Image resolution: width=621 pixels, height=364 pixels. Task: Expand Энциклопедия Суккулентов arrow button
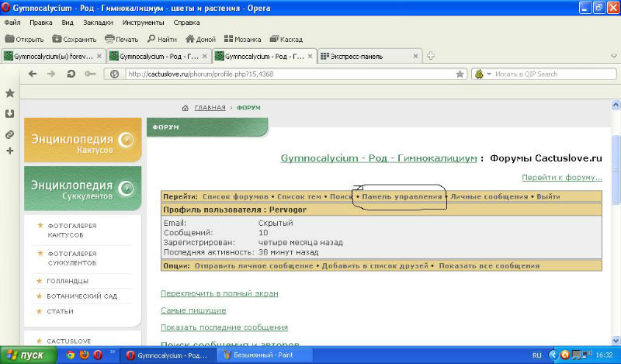127,186
